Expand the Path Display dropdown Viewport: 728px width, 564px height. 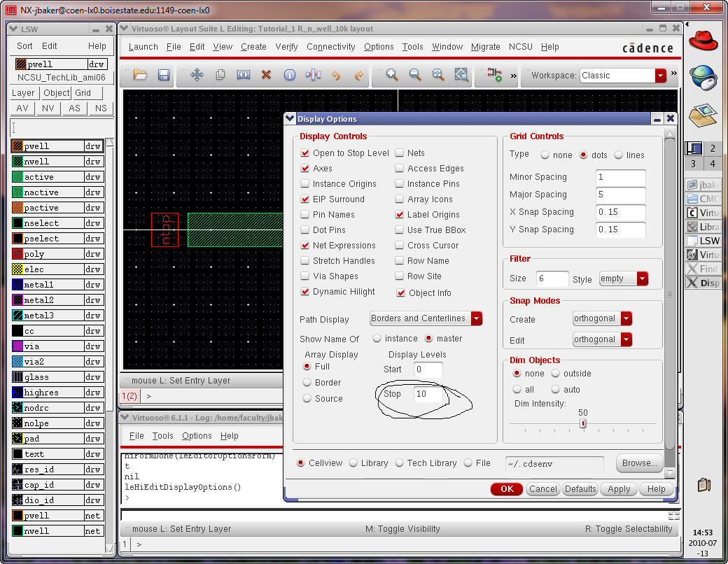[x=476, y=318]
